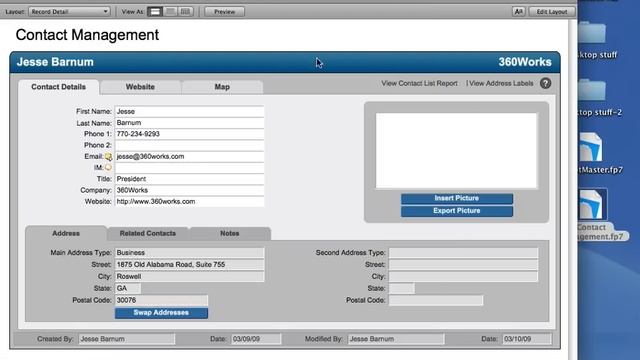Send email via icon beside Email label
640x360 pixels.
coord(108,157)
